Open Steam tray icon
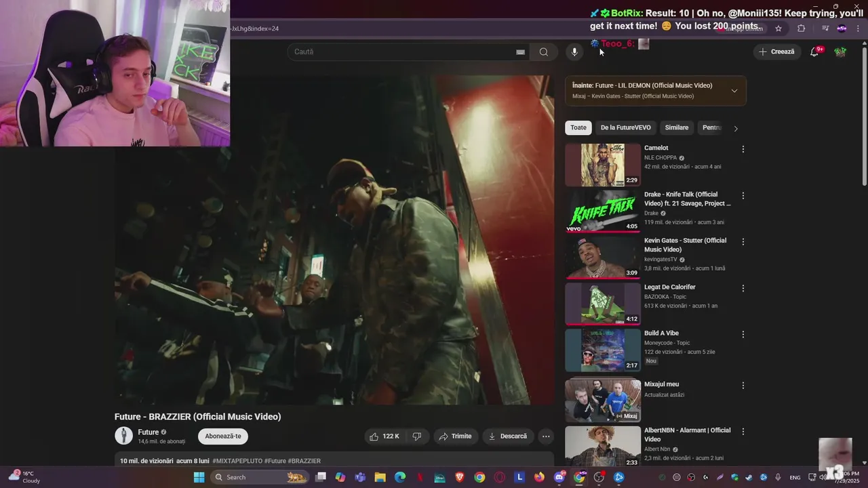 [749, 477]
